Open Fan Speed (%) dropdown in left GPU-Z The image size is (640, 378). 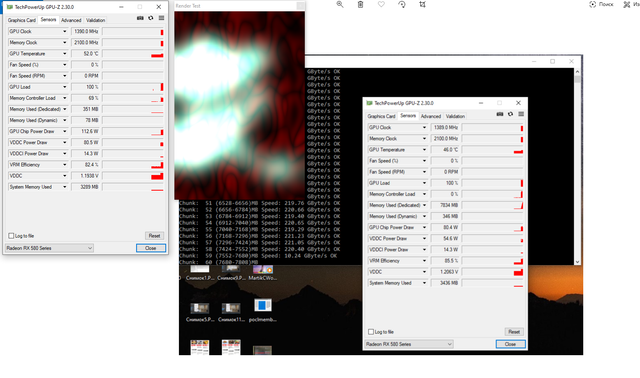tap(64, 64)
